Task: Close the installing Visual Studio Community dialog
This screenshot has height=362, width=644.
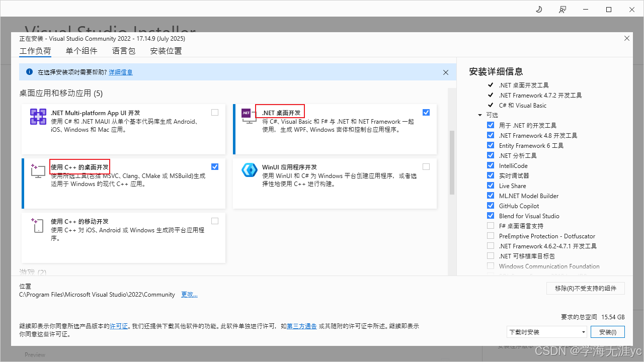Action: (626, 38)
